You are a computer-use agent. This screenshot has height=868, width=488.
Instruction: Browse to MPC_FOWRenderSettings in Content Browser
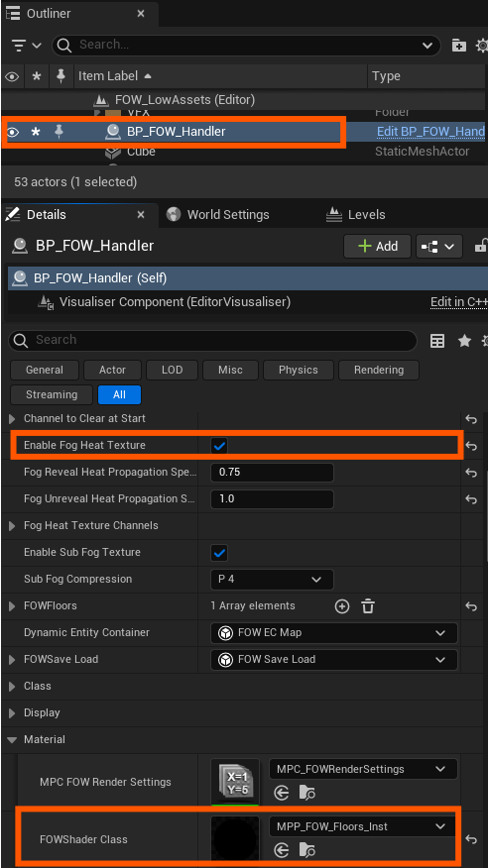306,794
